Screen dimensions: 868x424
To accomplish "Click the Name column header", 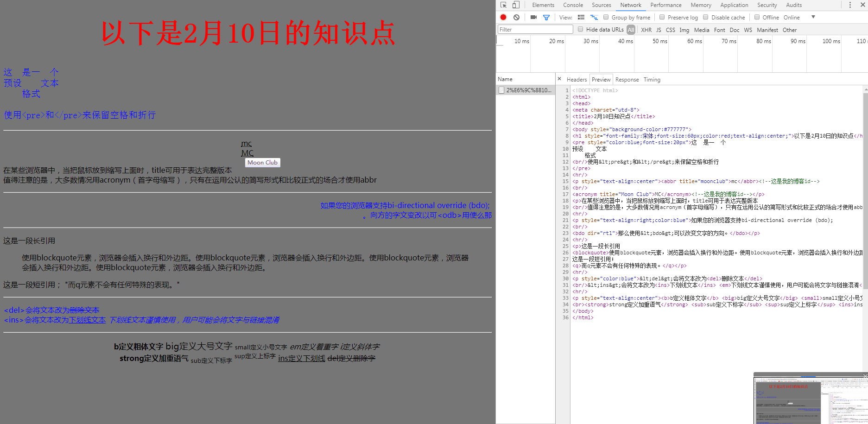I will tap(526, 79).
